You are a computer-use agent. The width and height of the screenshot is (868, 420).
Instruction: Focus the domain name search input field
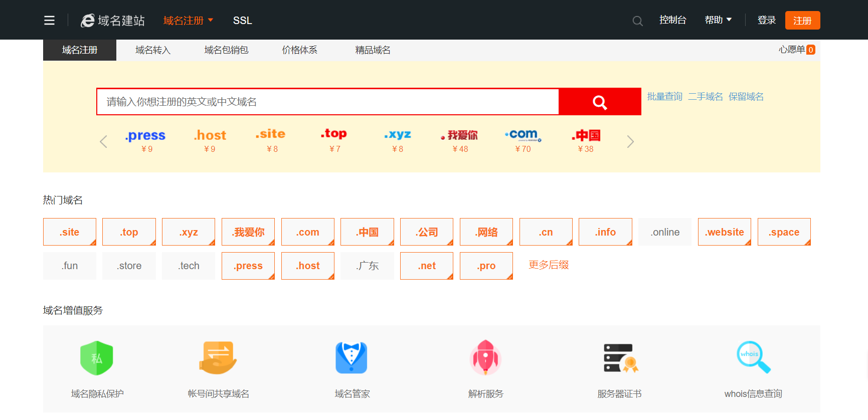tap(327, 102)
